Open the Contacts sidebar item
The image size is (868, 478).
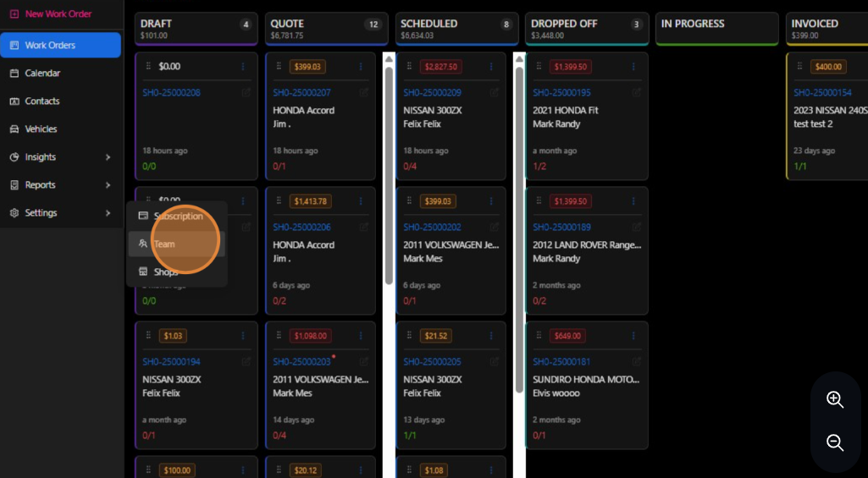click(x=60, y=102)
